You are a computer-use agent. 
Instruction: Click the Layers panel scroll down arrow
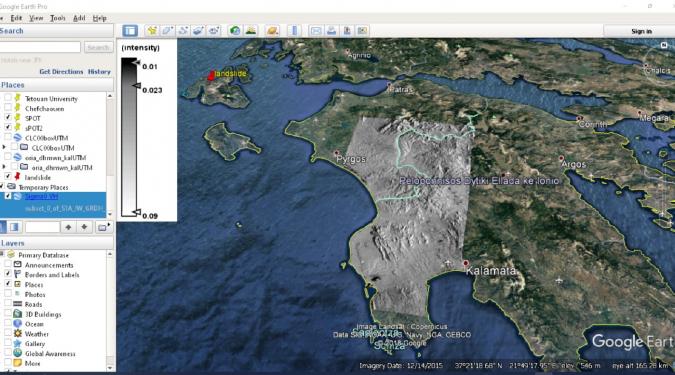(x=110, y=368)
